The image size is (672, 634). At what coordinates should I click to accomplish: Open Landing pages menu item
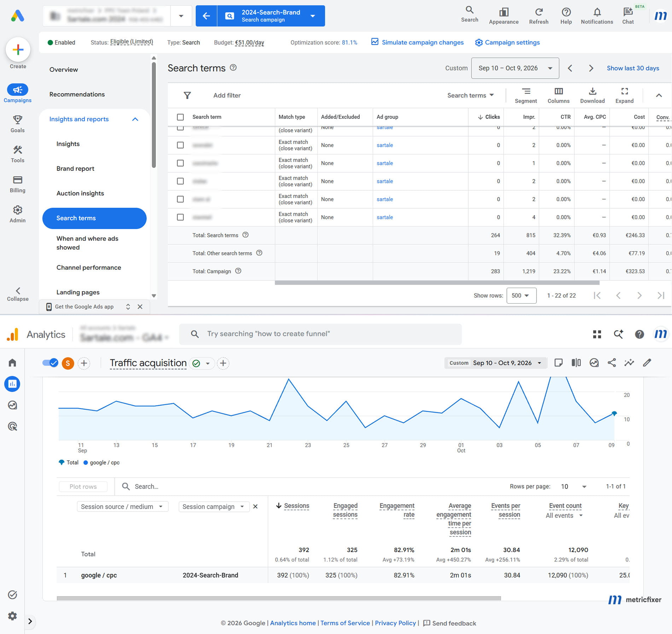[x=78, y=292]
